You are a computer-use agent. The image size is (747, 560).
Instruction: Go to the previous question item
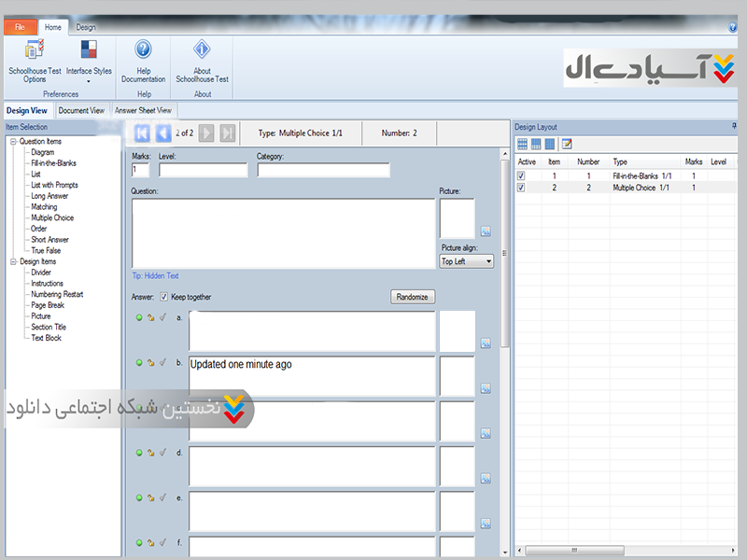[163, 133]
